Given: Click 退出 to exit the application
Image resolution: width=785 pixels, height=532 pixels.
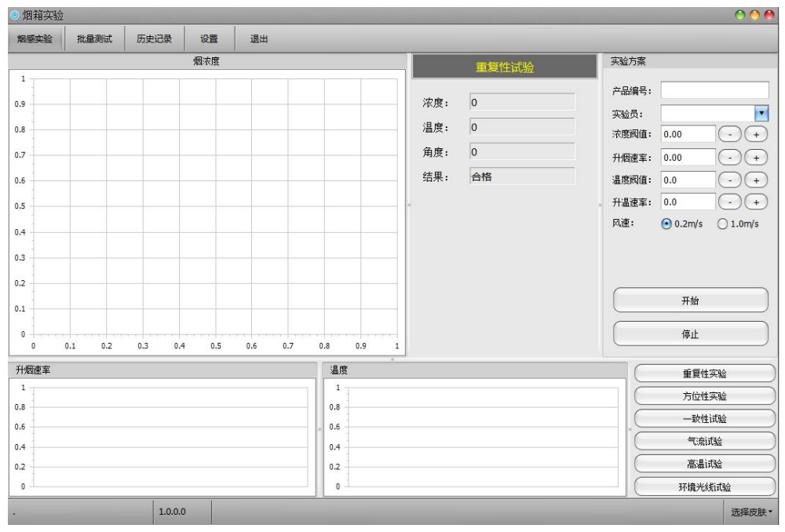Looking at the screenshot, I should (x=259, y=39).
